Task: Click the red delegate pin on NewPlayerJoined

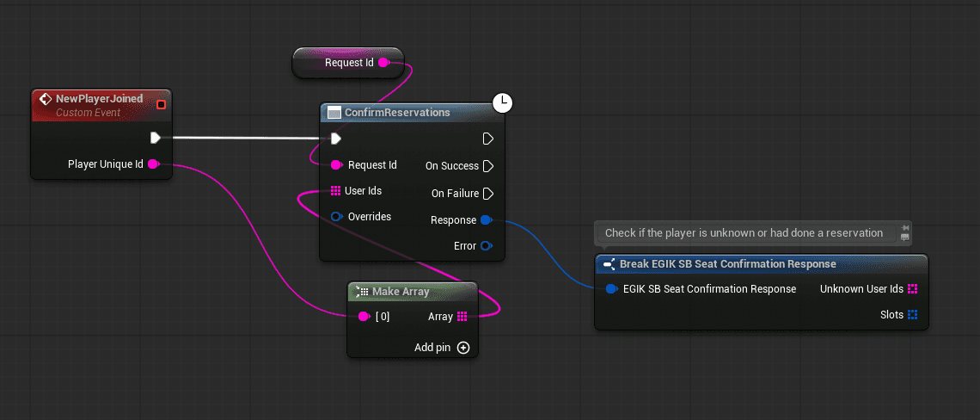Action: pos(161,104)
